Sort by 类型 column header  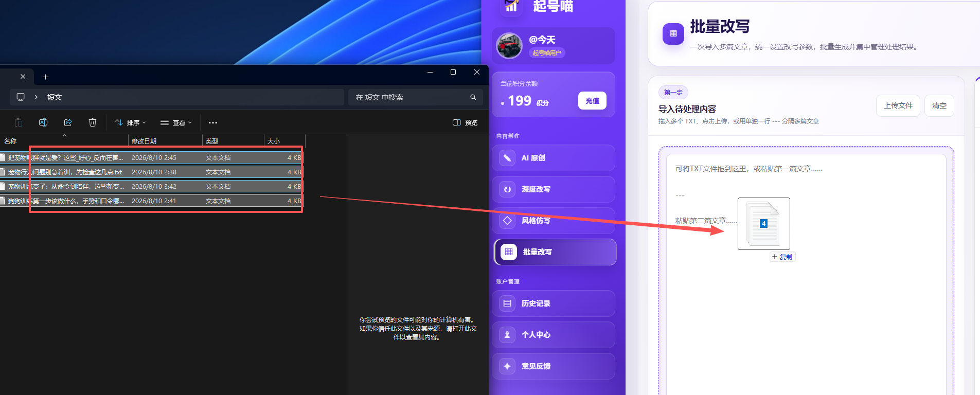pos(233,141)
